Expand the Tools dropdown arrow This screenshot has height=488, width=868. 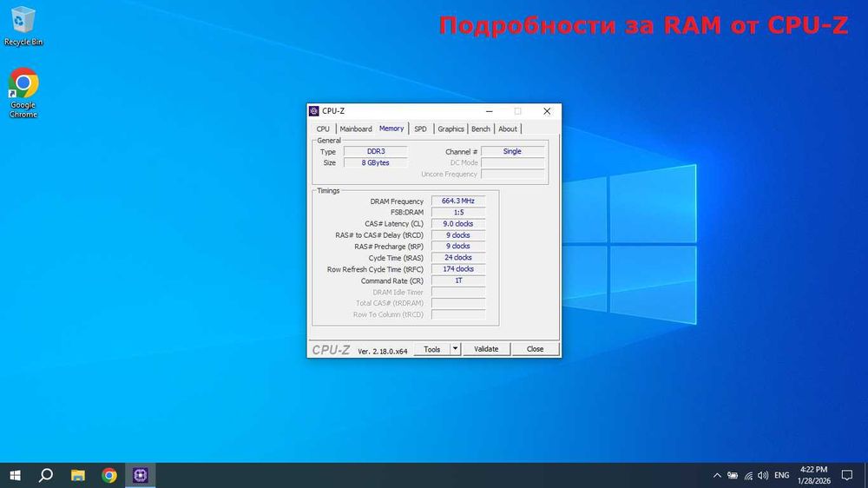455,349
